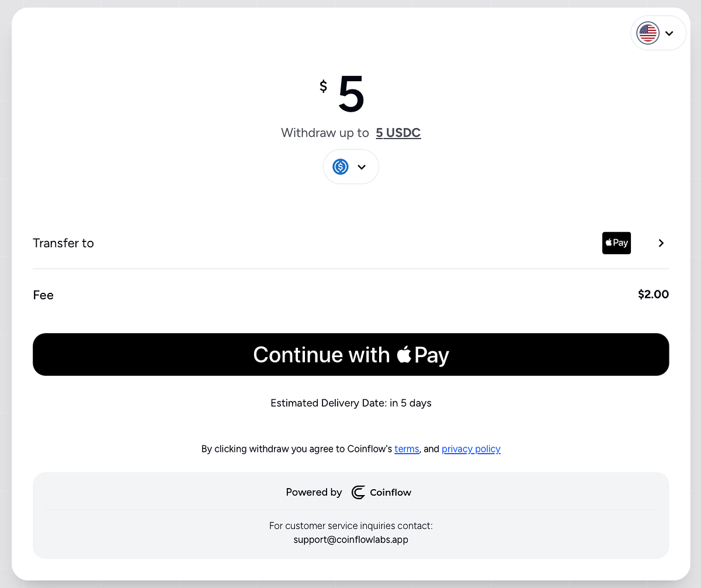Click the dollar sign symbol
The height and width of the screenshot is (588, 701).
(x=324, y=87)
